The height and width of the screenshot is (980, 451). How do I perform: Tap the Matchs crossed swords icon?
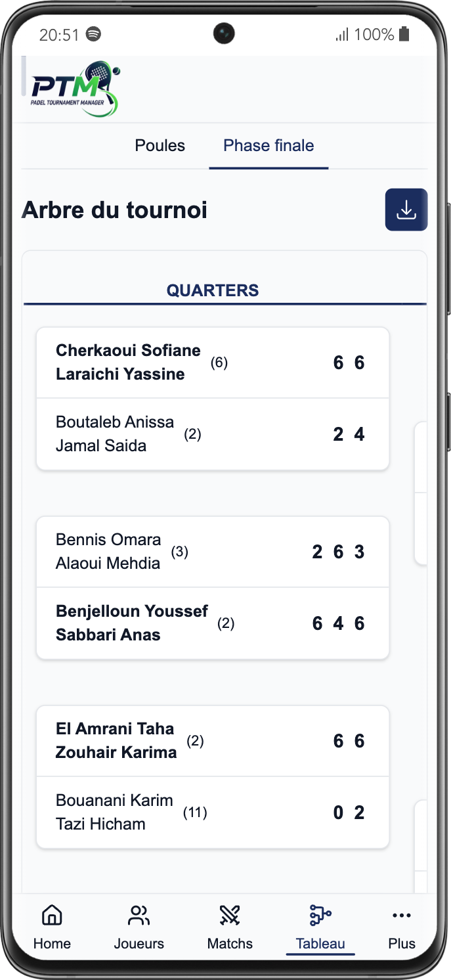(230, 914)
